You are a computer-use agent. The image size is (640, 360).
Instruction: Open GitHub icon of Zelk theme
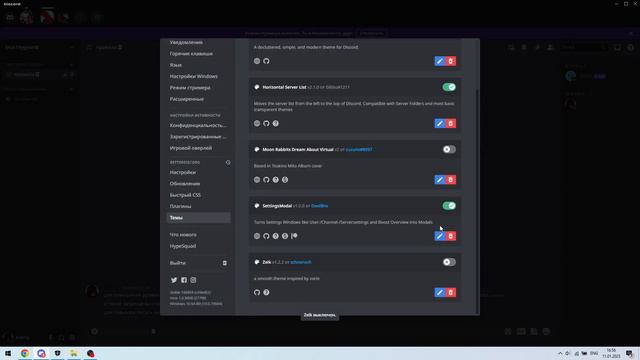pos(257,292)
